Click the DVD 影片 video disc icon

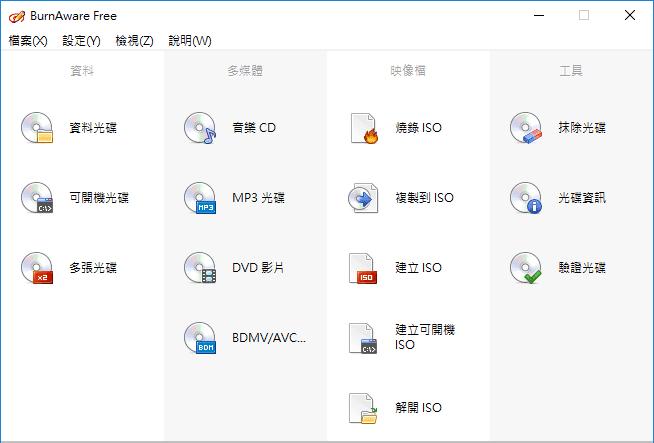[200, 268]
